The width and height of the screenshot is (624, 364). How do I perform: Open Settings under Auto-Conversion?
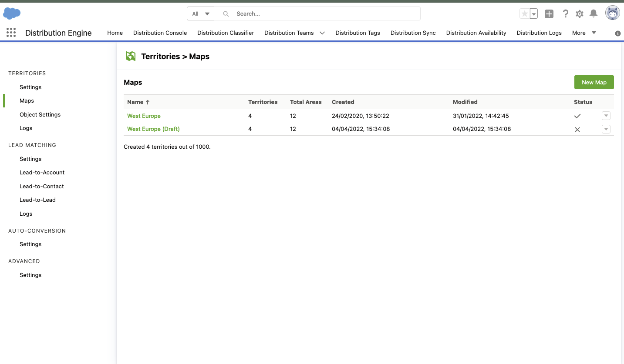(x=30, y=244)
